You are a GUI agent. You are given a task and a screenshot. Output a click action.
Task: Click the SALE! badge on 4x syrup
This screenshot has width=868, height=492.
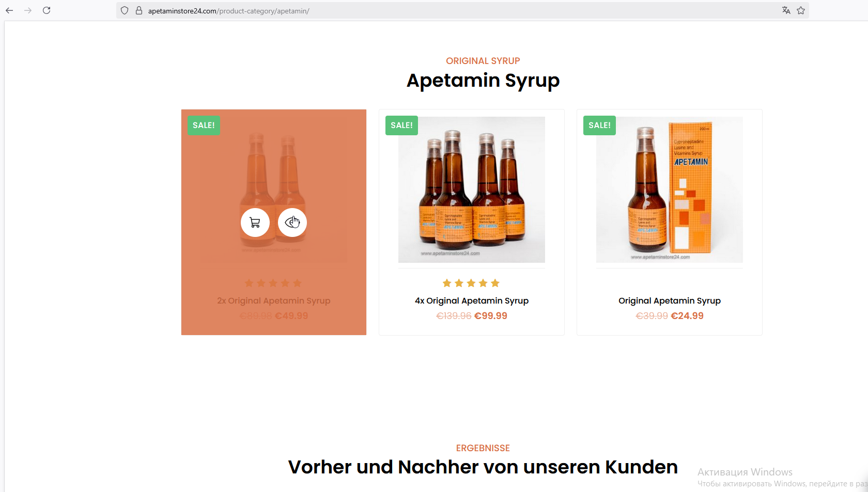(401, 125)
